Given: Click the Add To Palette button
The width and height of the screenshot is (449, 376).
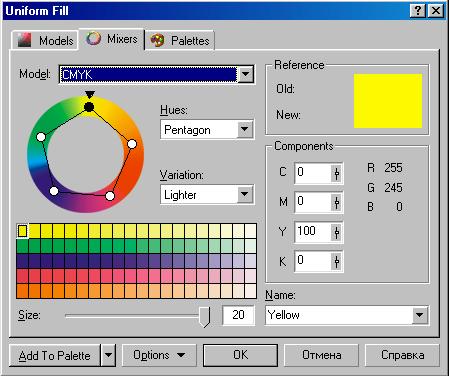Looking at the screenshot, I should (x=55, y=355).
